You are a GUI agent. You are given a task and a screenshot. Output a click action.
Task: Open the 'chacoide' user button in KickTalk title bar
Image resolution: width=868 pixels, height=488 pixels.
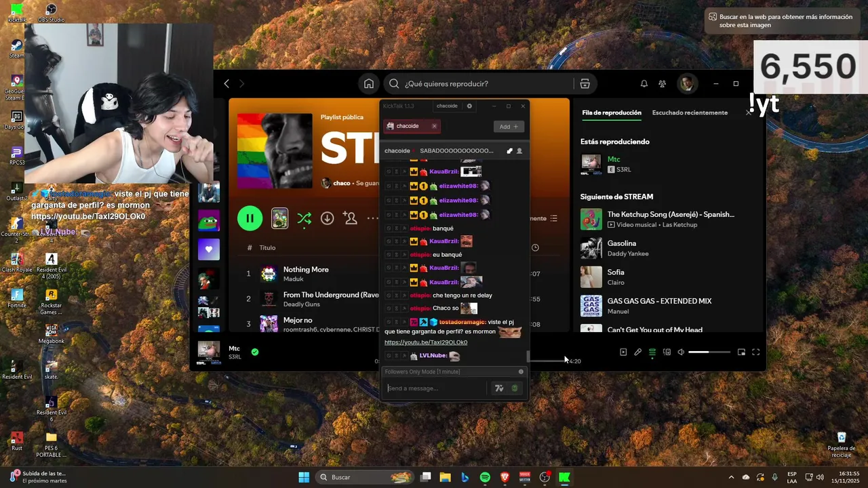click(x=447, y=106)
